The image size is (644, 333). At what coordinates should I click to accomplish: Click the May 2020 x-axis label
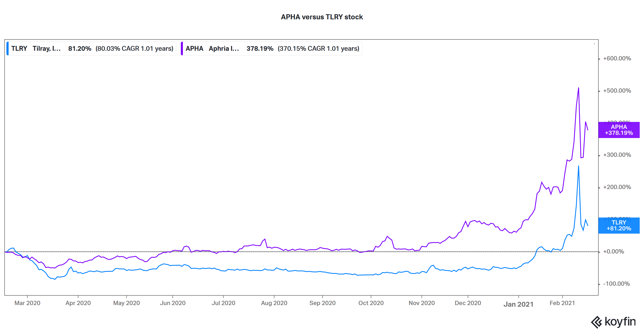coord(126,303)
